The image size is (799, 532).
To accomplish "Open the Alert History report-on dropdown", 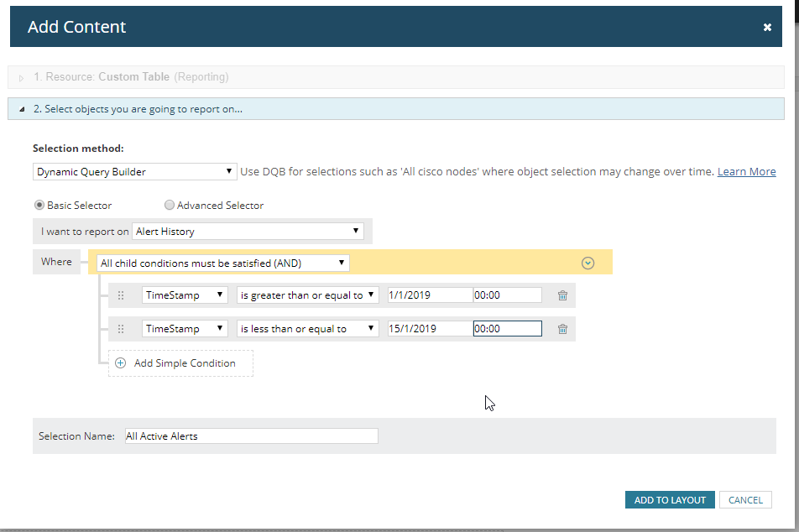I will [x=248, y=231].
